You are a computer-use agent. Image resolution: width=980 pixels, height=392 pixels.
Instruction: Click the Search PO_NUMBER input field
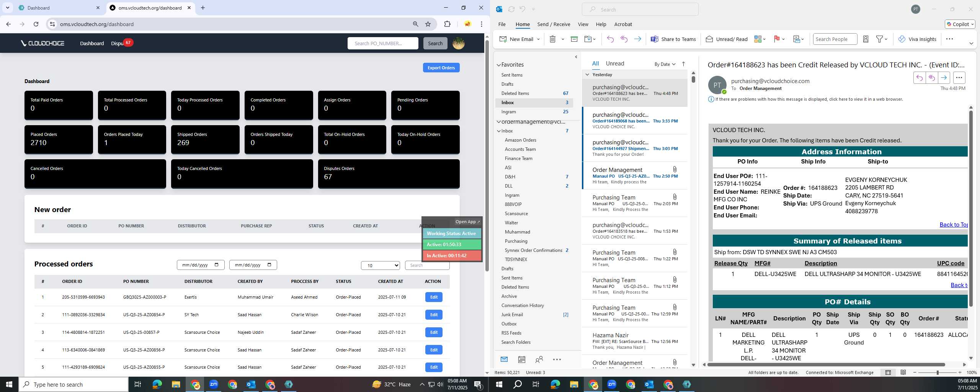coord(383,43)
